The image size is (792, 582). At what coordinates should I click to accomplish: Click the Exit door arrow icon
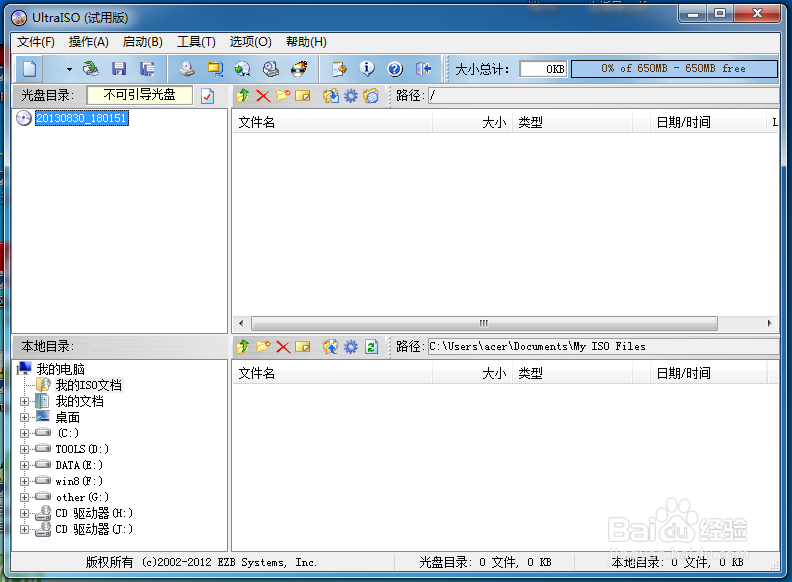point(423,69)
